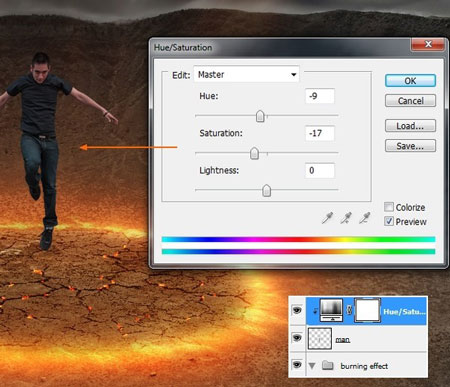450x387 pixels.
Task: Close the Hue/Saturation dialog
Action: tap(428, 44)
